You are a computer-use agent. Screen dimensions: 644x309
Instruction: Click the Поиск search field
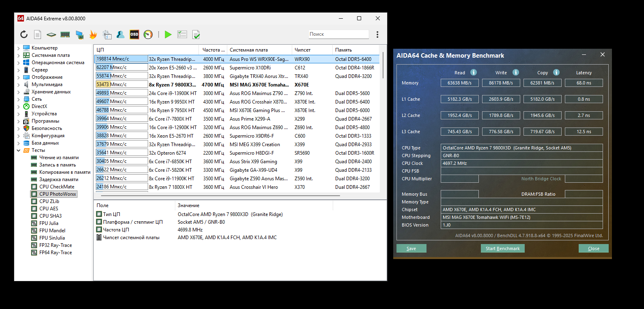(338, 34)
